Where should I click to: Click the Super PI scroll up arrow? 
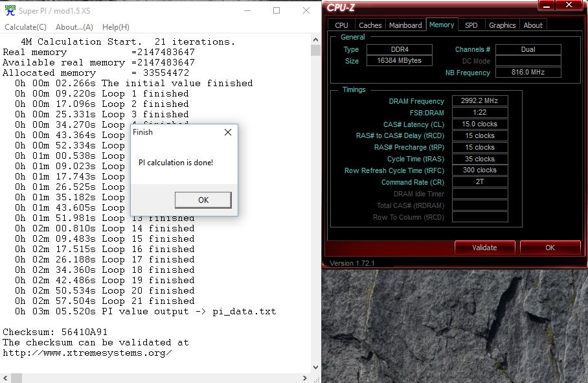click(315, 40)
